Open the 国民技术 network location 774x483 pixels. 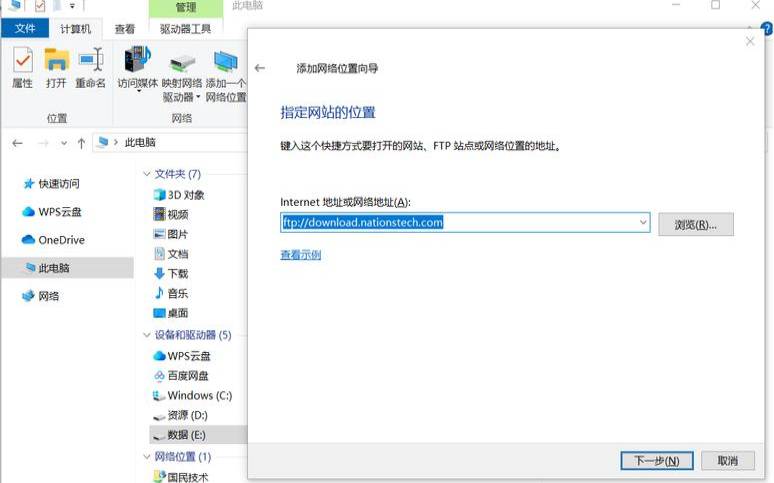point(181,477)
